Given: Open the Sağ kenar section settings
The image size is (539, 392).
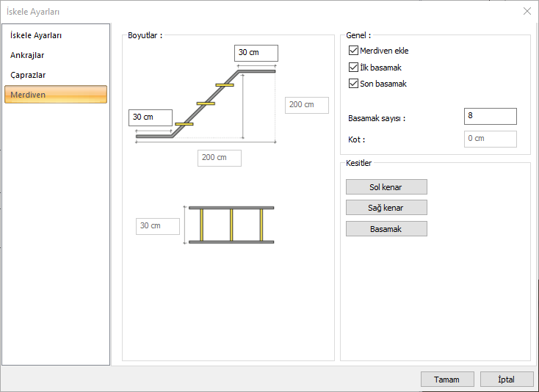Looking at the screenshot, I should tap(386, 208).
